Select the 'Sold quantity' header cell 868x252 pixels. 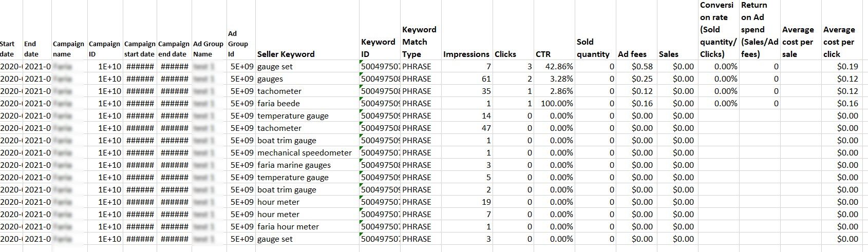(595, 48)
